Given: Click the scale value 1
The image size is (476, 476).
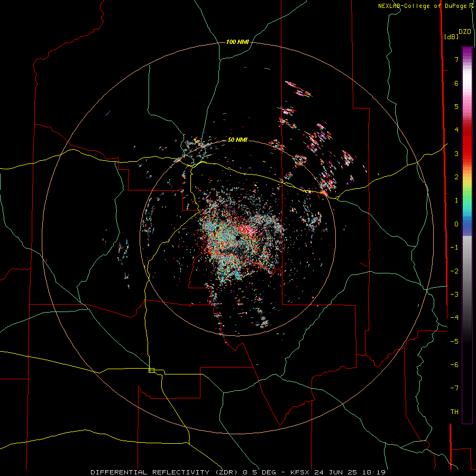Looking at the screenshot, I should [x=456, y=200].
